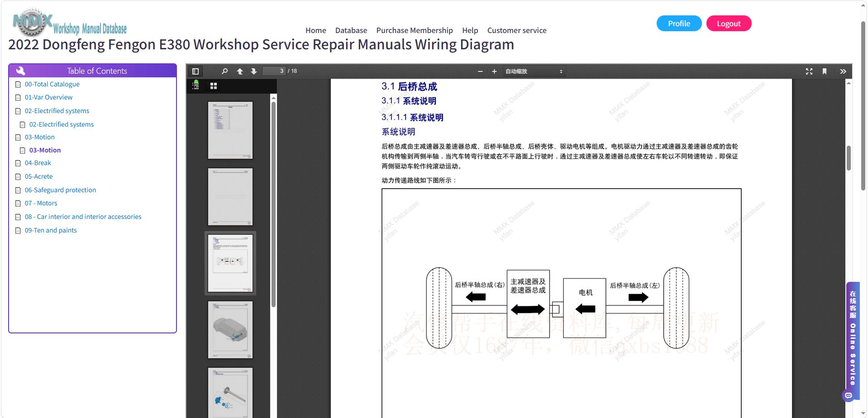Open Home in the navigation menu

(x=315, y=30)
